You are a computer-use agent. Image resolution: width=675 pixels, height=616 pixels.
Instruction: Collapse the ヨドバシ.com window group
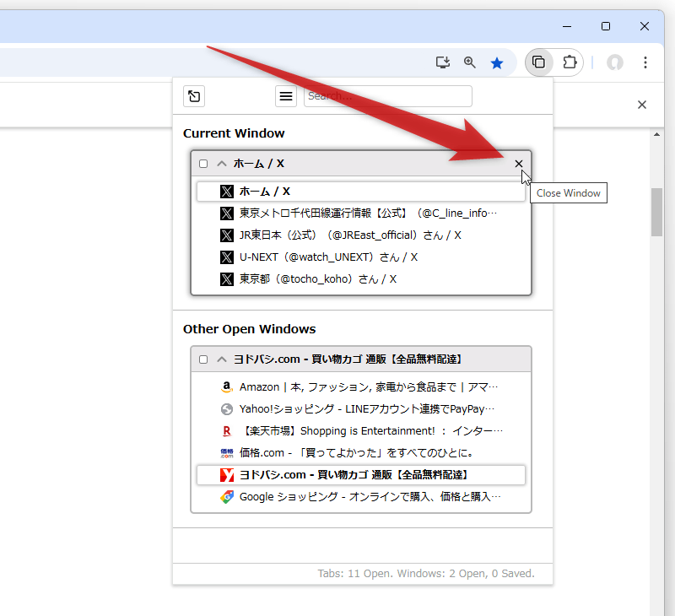click(222, 359)
